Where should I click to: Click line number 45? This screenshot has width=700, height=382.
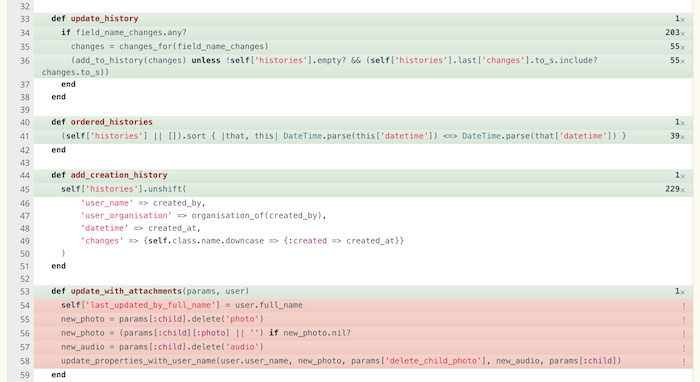click(25, 190)
